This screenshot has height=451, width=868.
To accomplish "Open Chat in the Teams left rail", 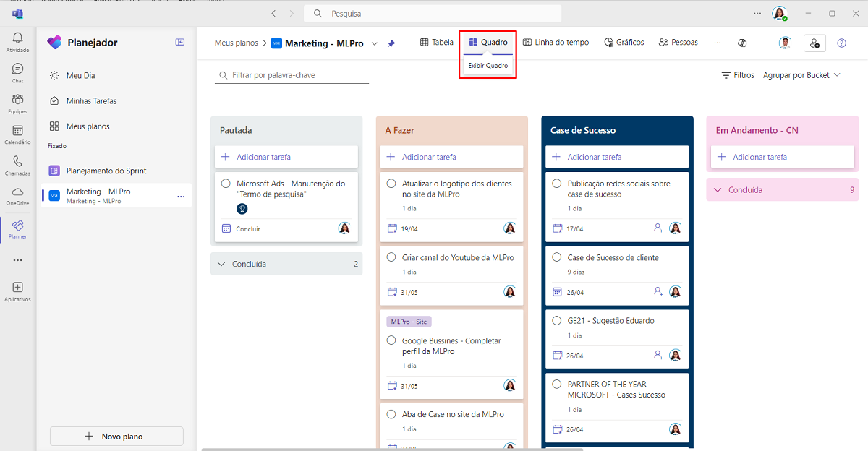I will point(17,73).
